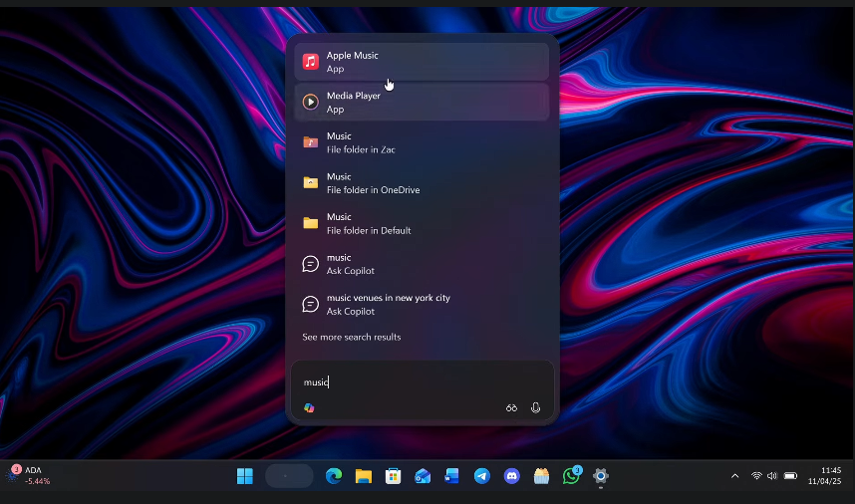The height and width of the screenshot is (504, 855).
Task: Open Word from taskbar
Action: point(452,476)
